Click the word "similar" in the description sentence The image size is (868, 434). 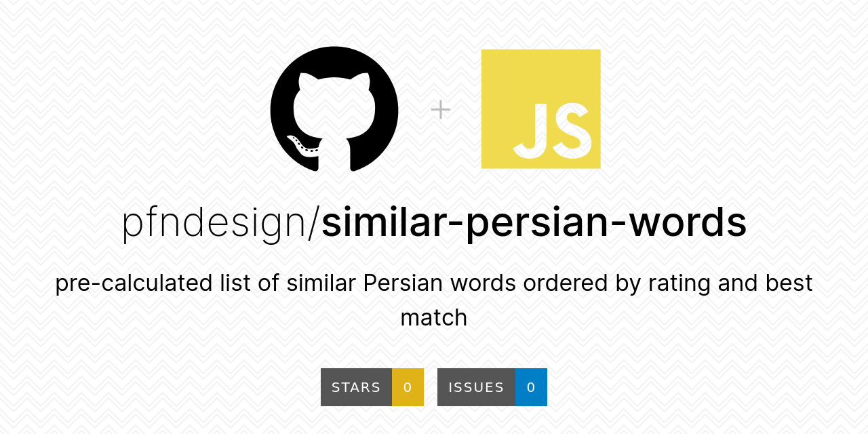click(x=321, y=283)
